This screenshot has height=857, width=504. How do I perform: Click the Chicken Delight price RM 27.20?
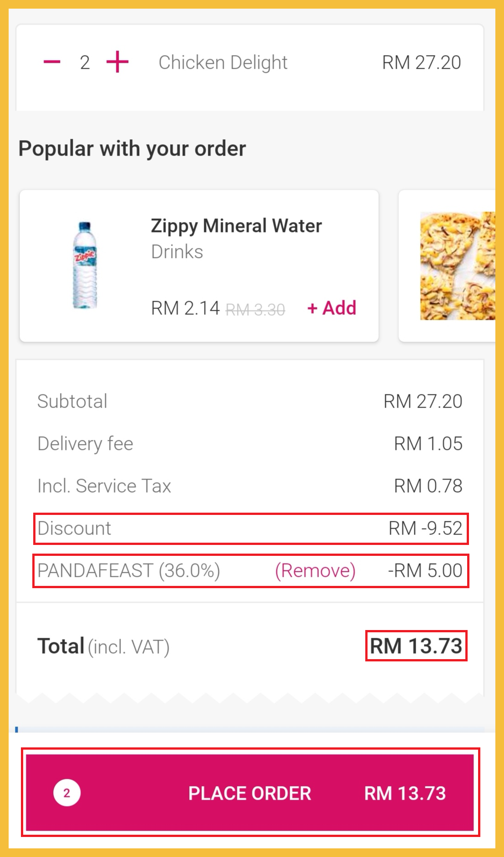point(421,62)
